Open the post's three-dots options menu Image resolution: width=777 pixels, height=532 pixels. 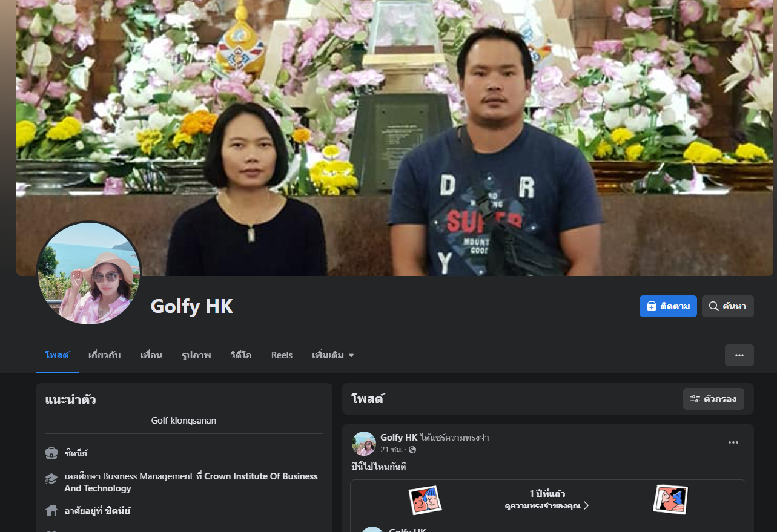(733, 442)
